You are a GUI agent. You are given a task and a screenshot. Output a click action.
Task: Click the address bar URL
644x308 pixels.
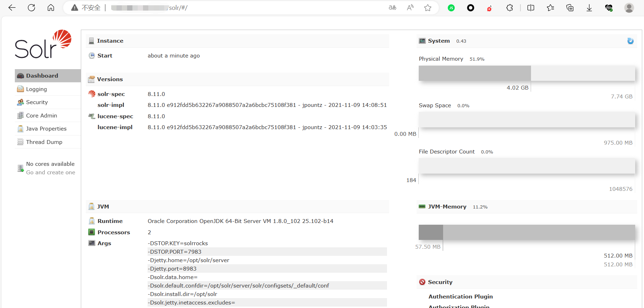tap(212, 8)
